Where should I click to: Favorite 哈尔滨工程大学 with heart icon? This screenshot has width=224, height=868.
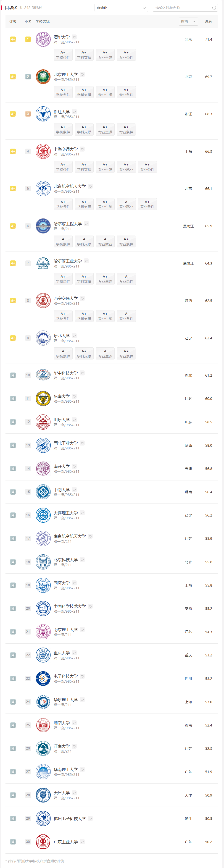(x=86, y=224)
